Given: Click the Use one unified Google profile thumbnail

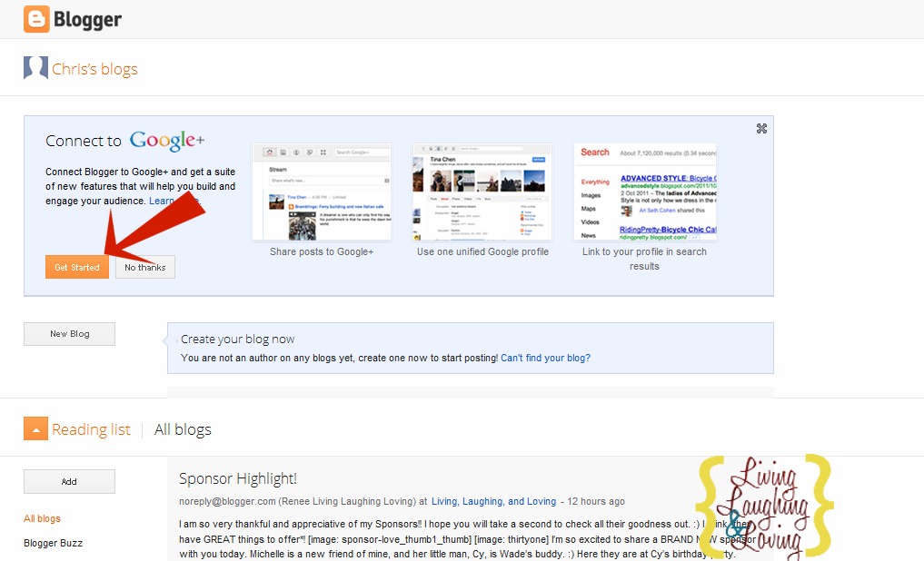Looking at the screenshot, I should click(x=482, y=192).
